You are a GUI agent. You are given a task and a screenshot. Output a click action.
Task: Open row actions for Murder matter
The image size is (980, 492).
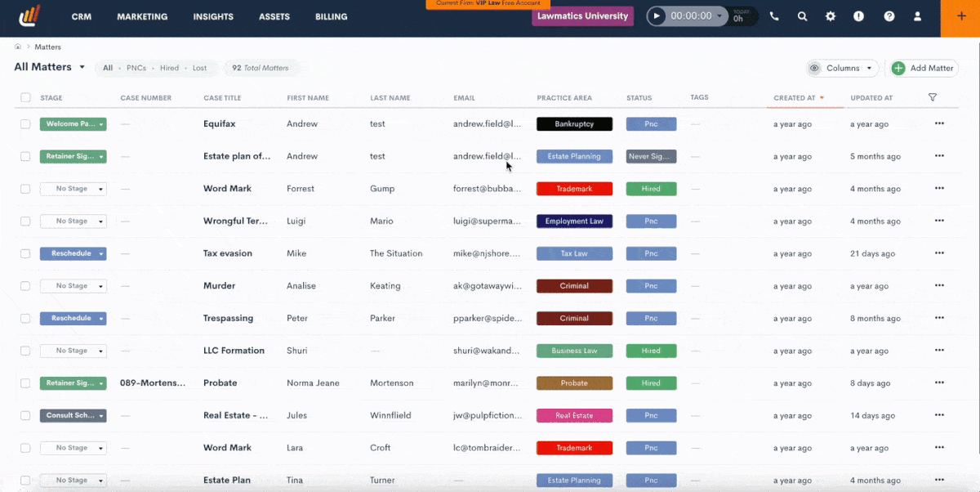939,286
